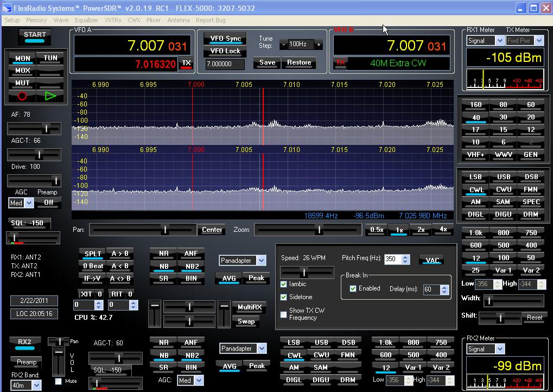Open the Setup menu

(12, 20)
